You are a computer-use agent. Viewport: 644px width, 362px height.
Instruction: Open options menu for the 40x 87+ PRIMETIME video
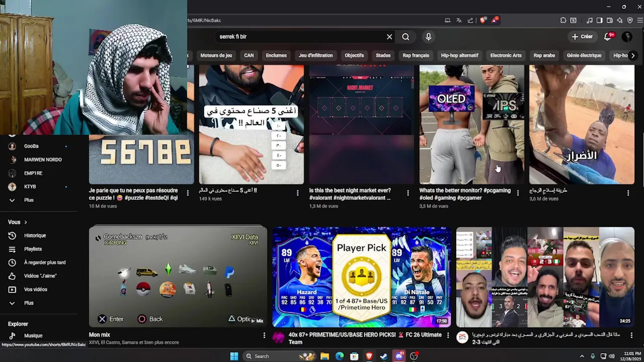coord(448,335)
